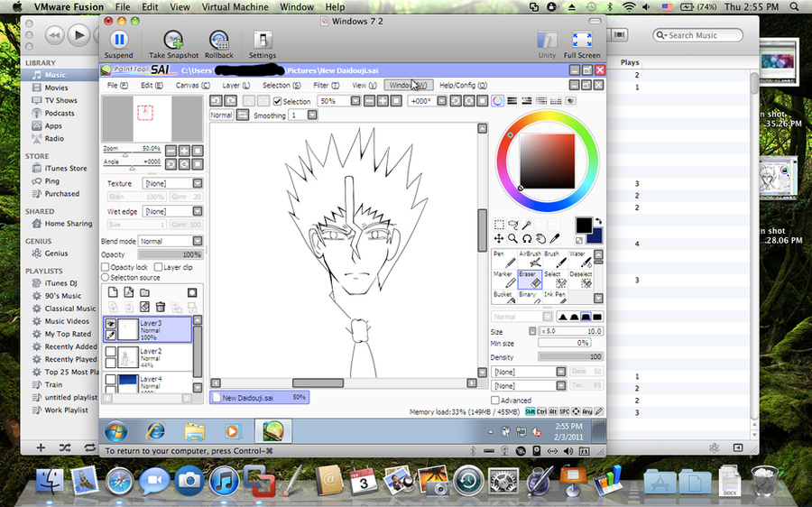Show Layer2 using its visibility box
The width and height of the screenshot is (812, 507).
(110, 352)
